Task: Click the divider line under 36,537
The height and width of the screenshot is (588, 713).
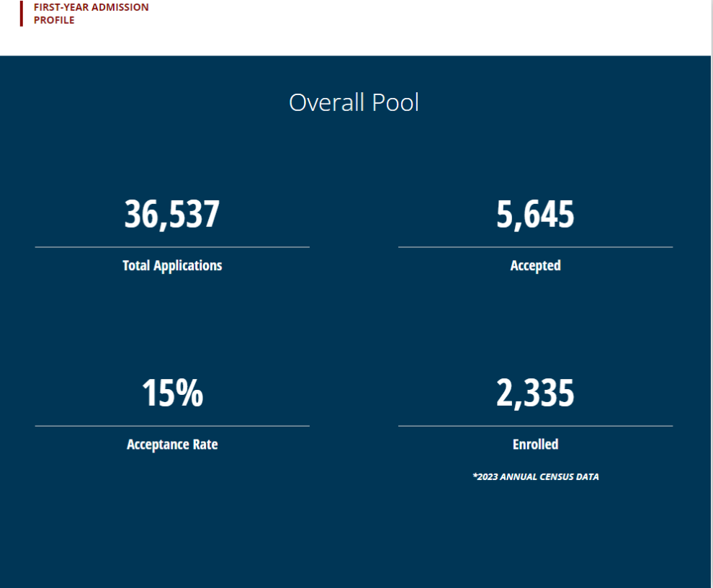Action: pyautogui.click(x=172, y=247)
